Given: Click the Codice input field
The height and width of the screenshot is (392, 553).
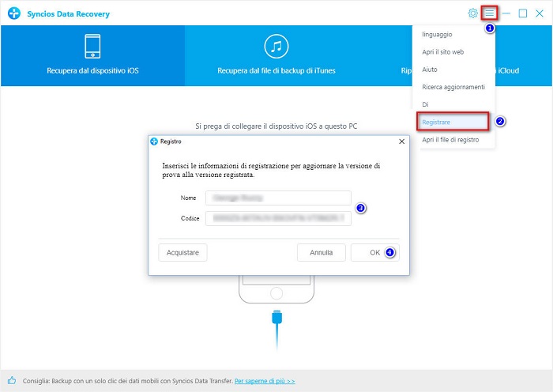Looking at the screenshot, I should (x=278, y=218).
